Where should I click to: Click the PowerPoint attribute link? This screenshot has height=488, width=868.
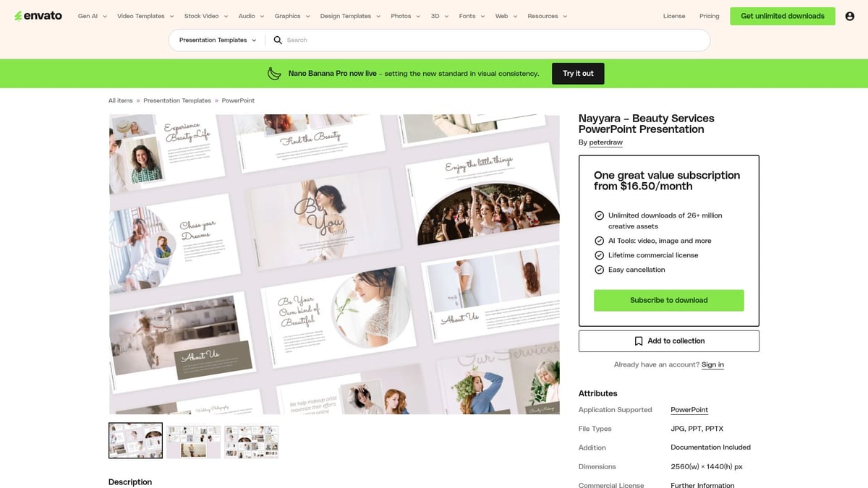click(x=689, y=409)
